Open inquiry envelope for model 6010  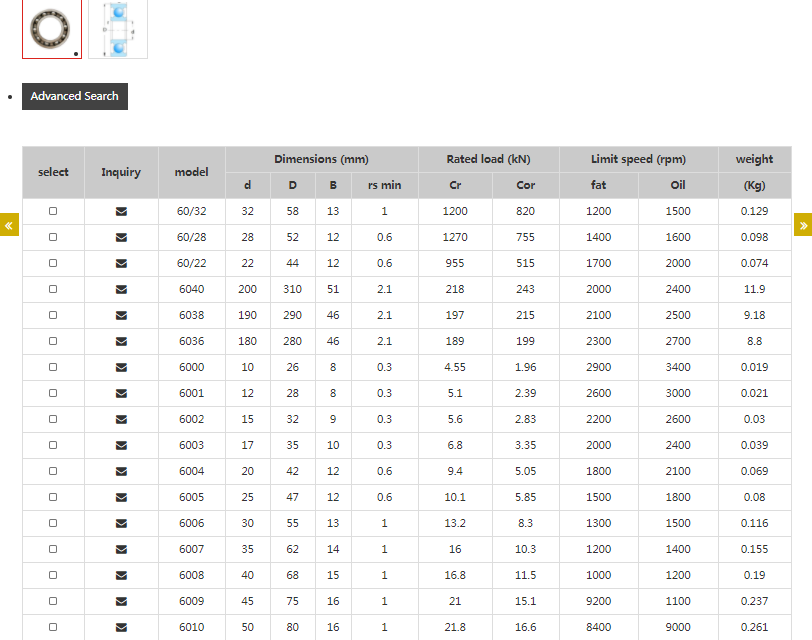pos(121,627)
